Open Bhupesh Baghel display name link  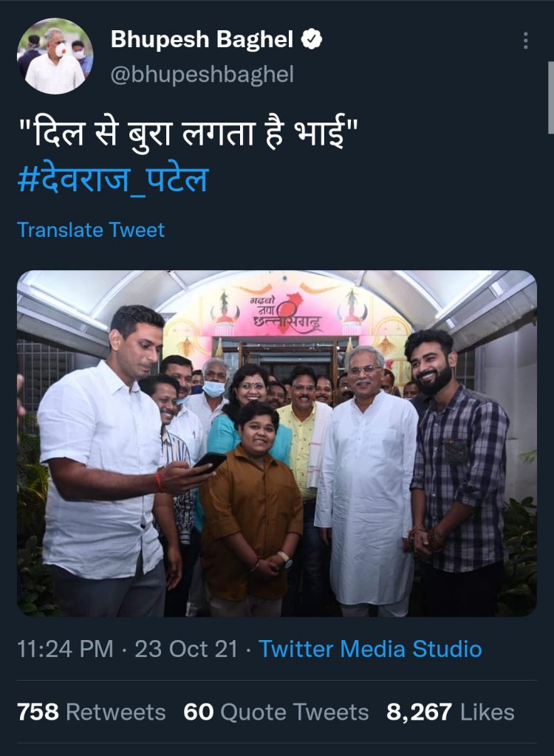tap(202, 40)
